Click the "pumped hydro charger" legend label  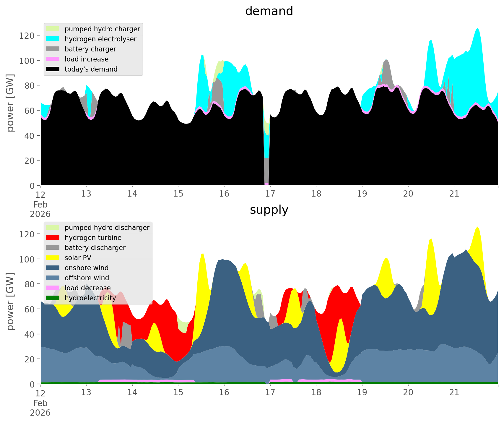pyautogui.click(x=102, y=29)
